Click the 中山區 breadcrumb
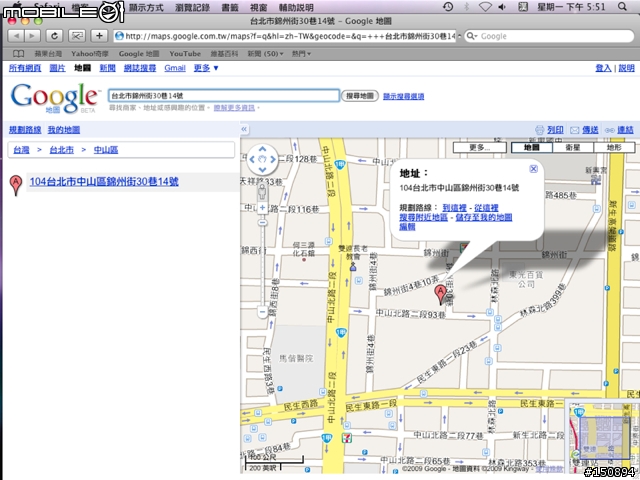This screenshot has height=480, width=640. (106, 150)
